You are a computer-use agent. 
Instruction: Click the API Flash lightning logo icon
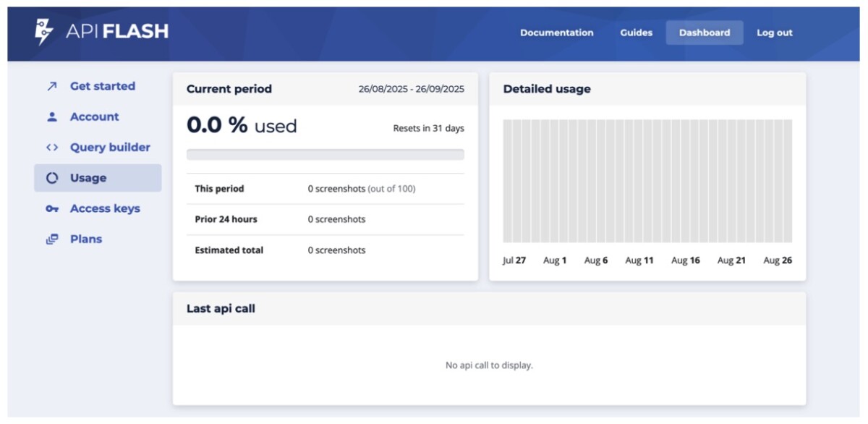44,32
